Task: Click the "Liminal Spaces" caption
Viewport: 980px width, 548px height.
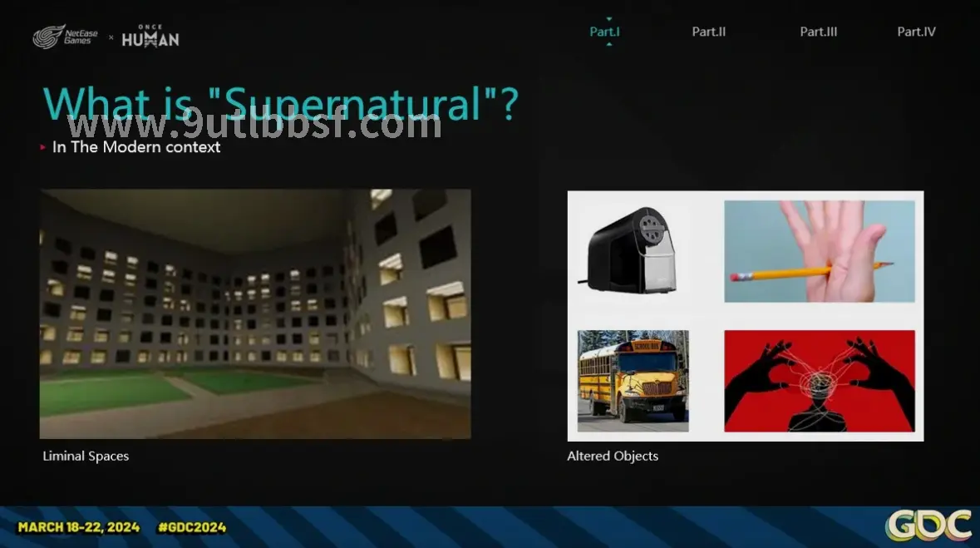Action: click(86, 457)
